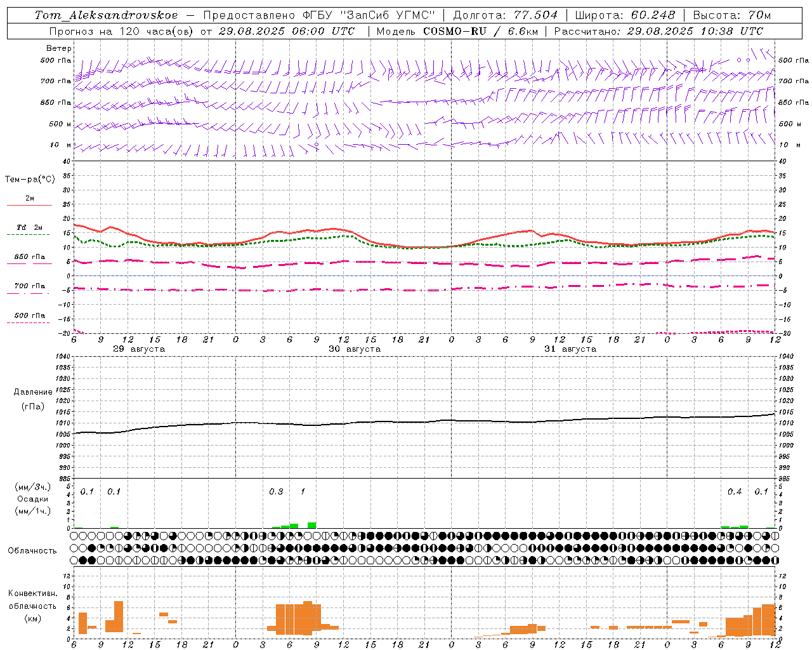Click the Tom_Aleksandrovskoe station title

106,15
